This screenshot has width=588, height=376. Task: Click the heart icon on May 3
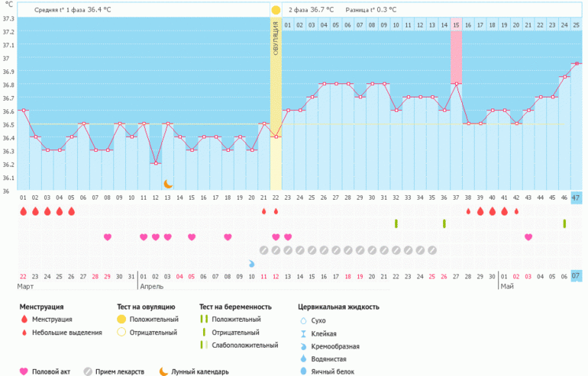click(528, 237)
